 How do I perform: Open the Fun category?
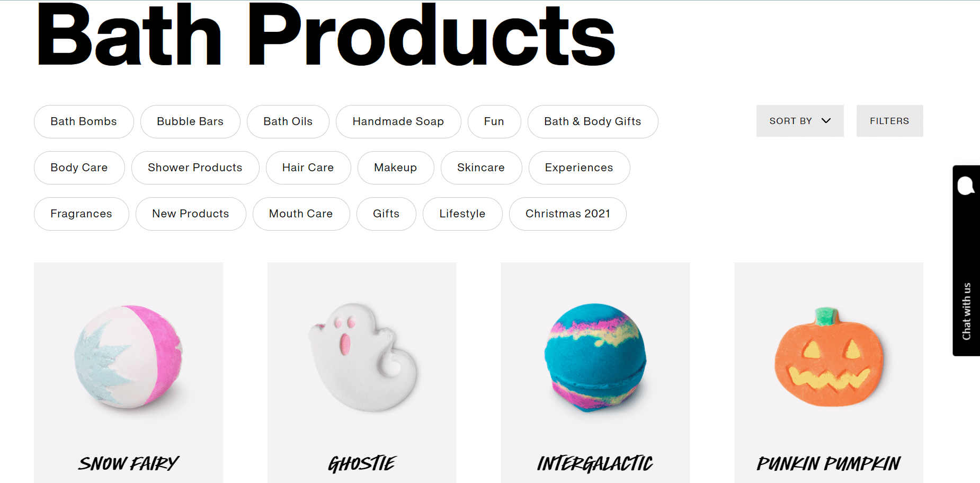pos(494,121)
